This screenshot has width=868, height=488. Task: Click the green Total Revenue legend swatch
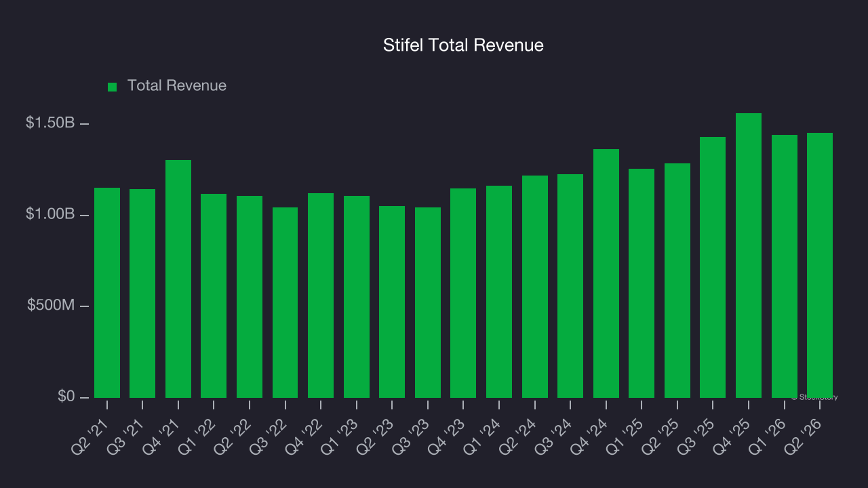(x=113, y=87)
